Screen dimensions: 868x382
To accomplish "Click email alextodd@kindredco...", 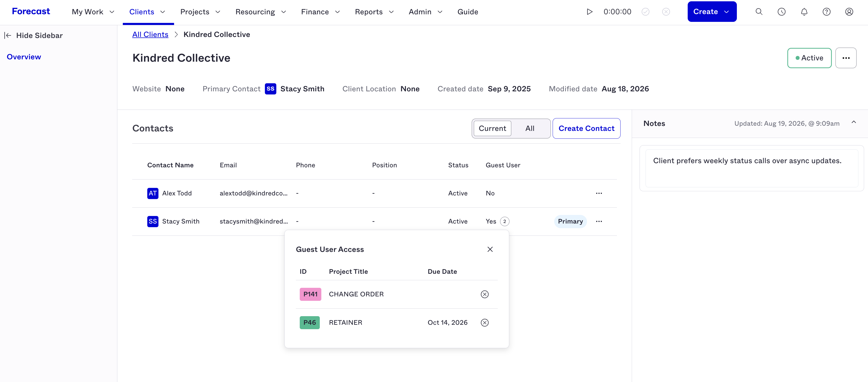I will pyautogui.click(x=254, y=193).
